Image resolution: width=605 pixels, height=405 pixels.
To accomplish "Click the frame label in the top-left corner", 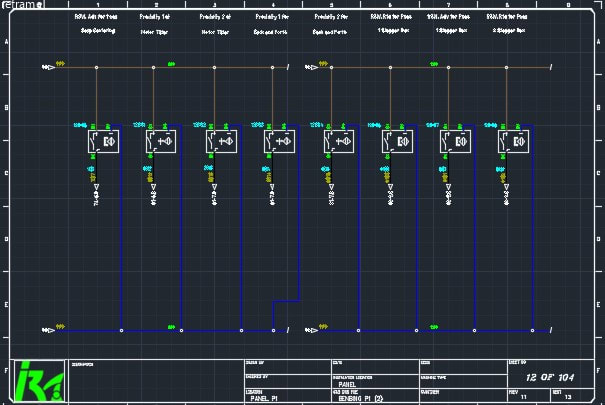I will tap(21, 6).
